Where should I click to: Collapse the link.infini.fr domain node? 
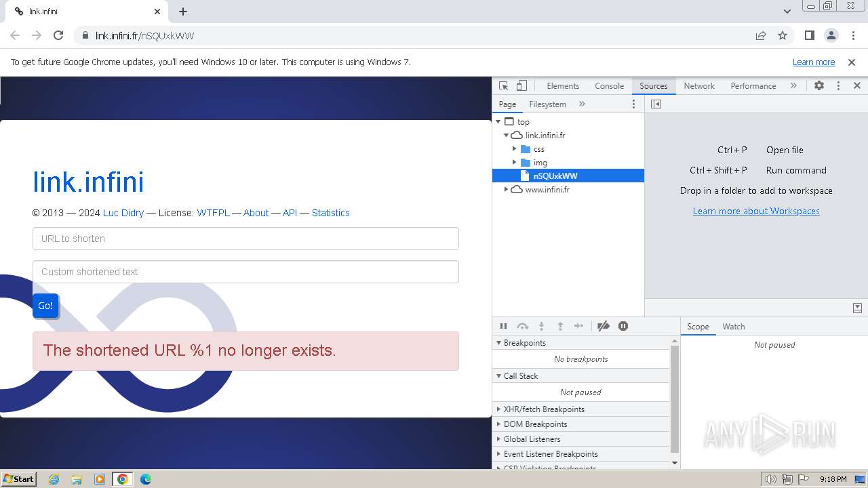pos(507,136)
